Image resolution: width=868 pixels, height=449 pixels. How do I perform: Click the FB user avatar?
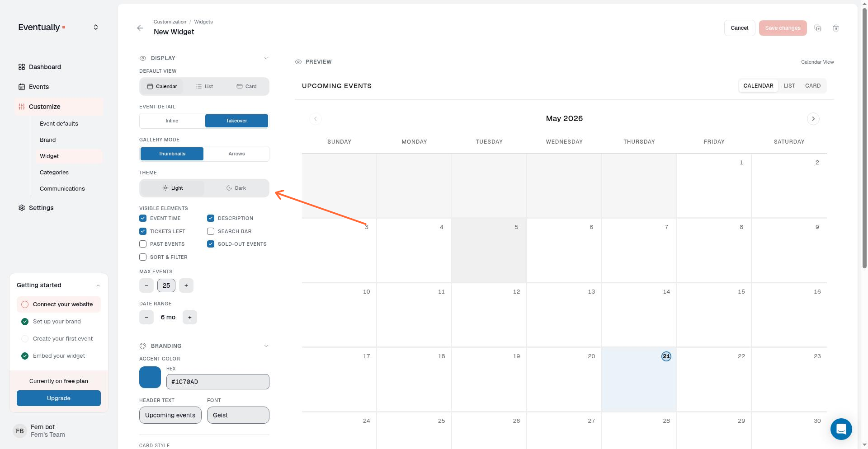click(20, 431)
